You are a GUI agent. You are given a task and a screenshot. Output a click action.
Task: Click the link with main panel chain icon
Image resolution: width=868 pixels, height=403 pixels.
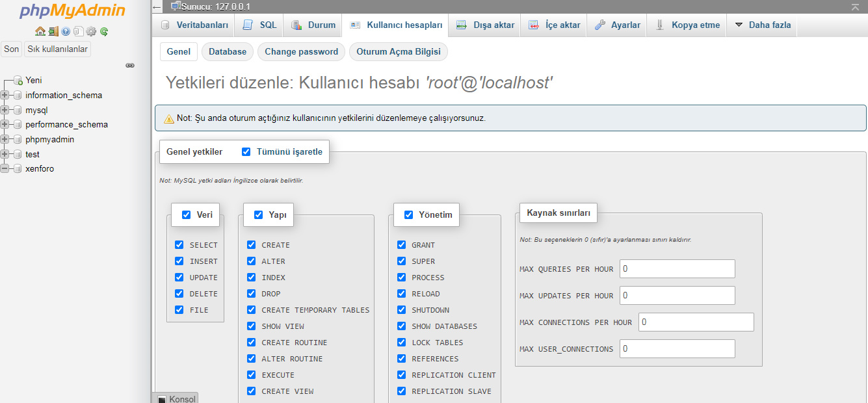(130, 66)
